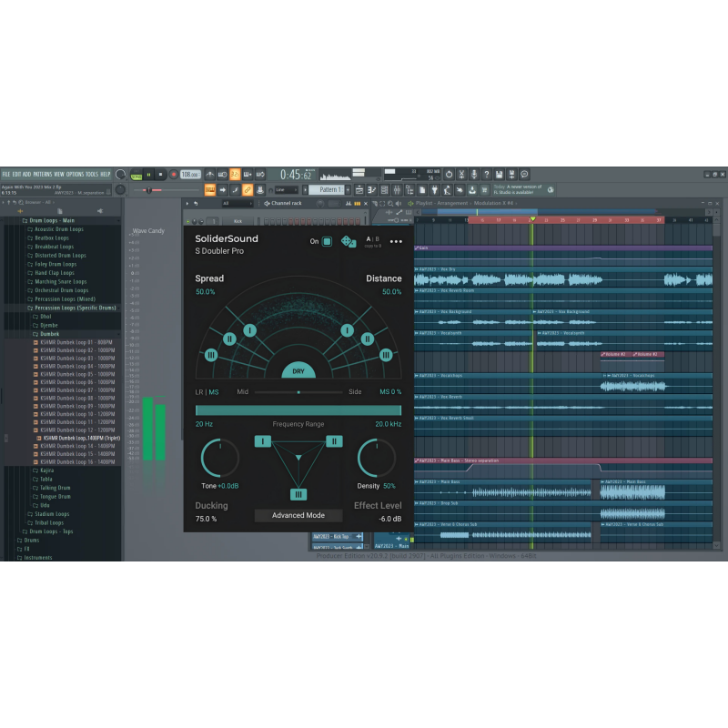This screenshot has width=728, height=728.
Task: Click the Kick channel button in Channel rack
Action: click(x=238, y=221)
